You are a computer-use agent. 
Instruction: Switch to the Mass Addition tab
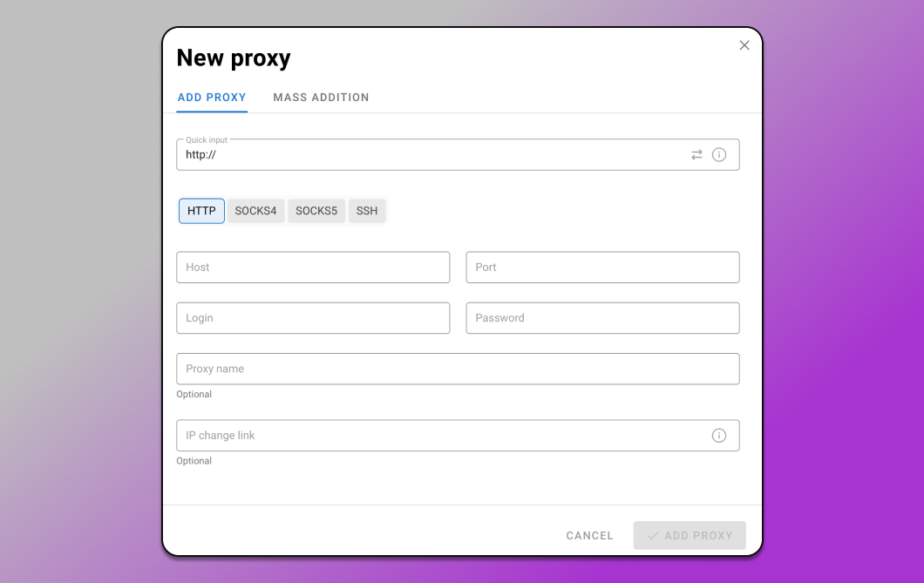(x=321, y=98)
